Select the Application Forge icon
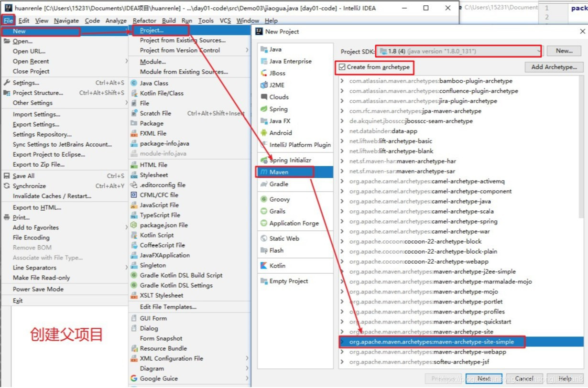The height and width of the screenshot is (388, 588). pyautogui.click(x=263, y=223)
